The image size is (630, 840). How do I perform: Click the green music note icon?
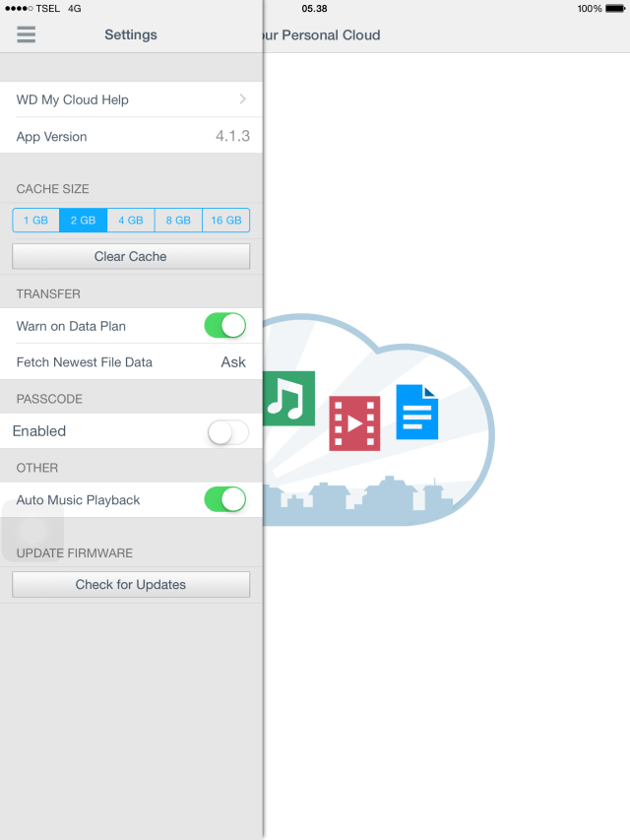289,398
